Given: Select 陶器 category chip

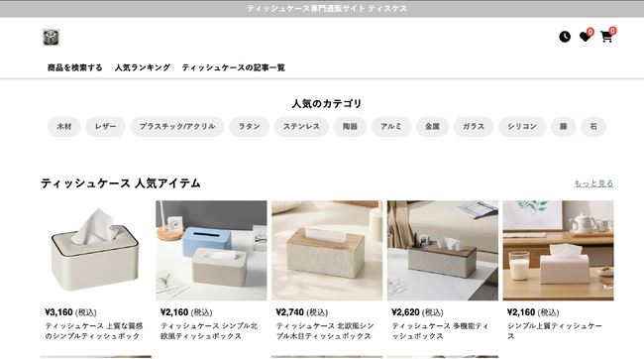Looking at the screenshot, I should point(350,127).
